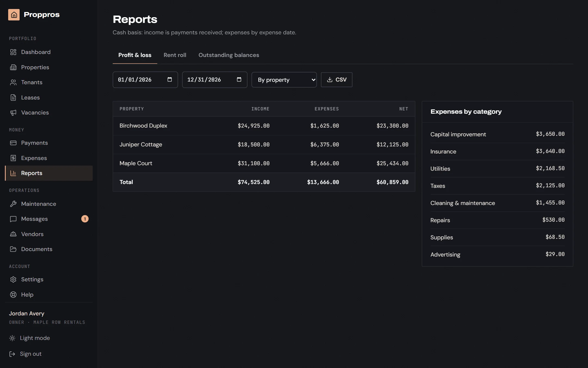Image resolution: width=588 pixels, height=368 pixels.
Task: Switch to Light mode
Action: [35, 338]
